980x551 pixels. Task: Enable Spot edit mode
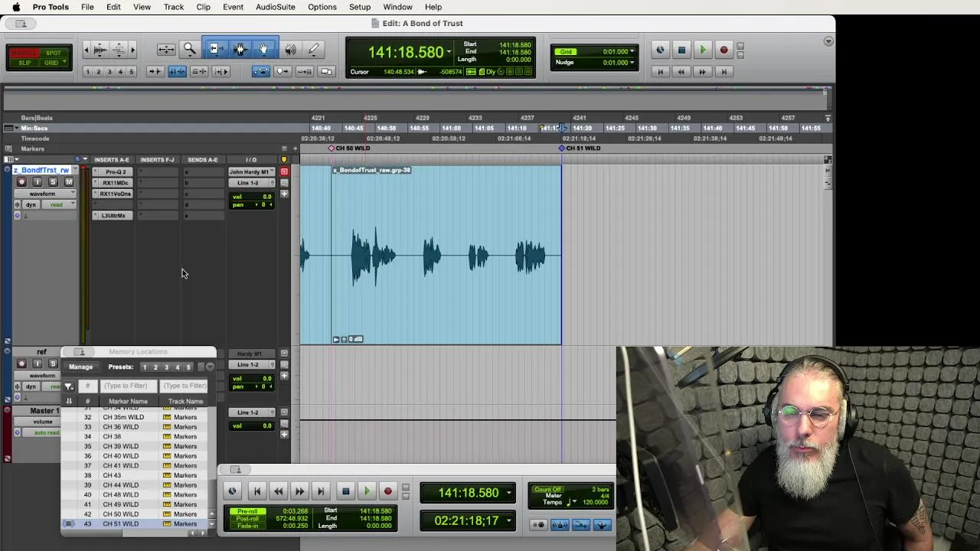pos(54,53)
